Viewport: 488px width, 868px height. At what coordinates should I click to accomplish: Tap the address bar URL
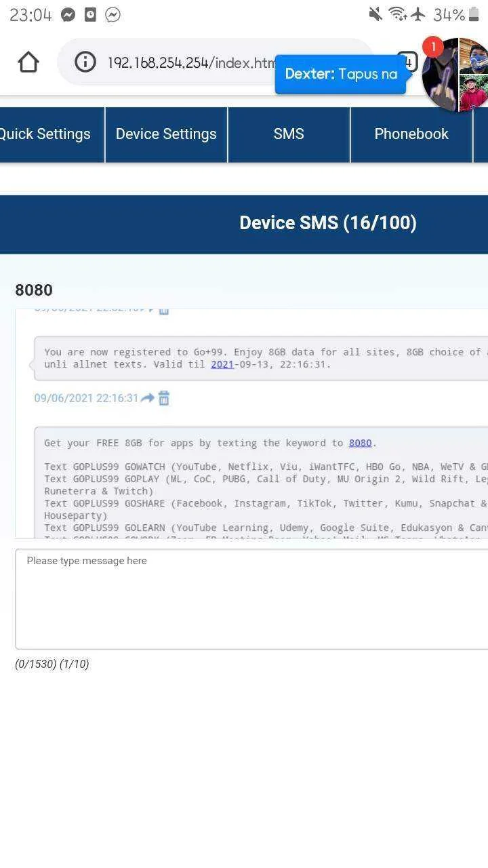tap(191, 62)
